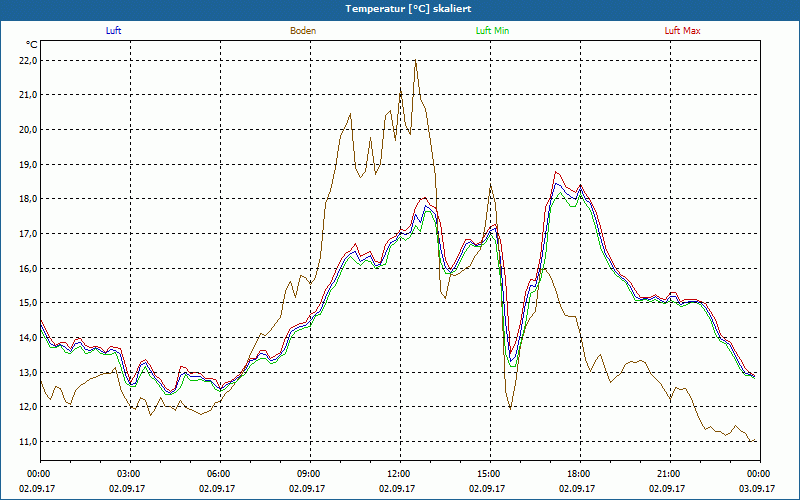Click the '17,0' y-axis value
Screen dimensions: 800x500
29,234
